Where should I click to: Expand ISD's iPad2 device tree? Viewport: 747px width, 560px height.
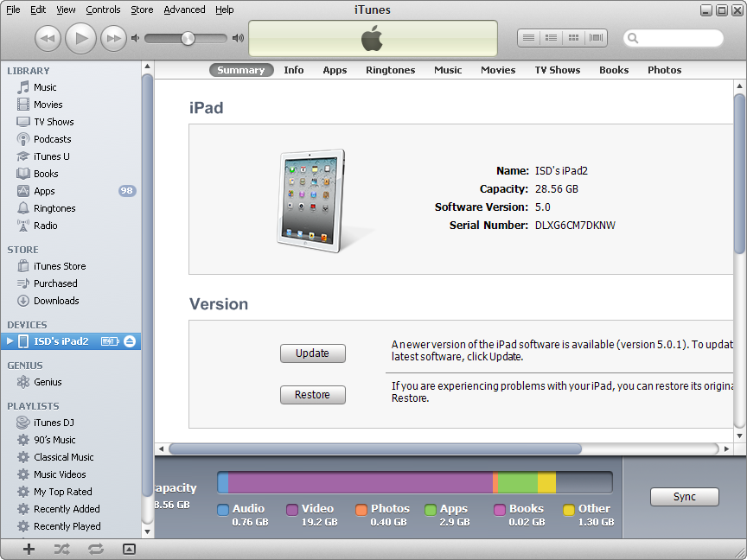point(10,341)
